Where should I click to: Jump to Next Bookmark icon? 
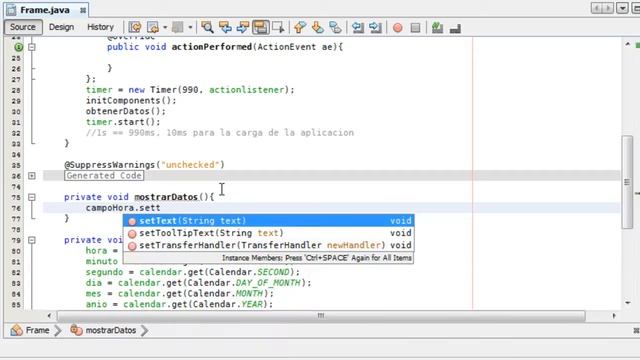point(318,27)
